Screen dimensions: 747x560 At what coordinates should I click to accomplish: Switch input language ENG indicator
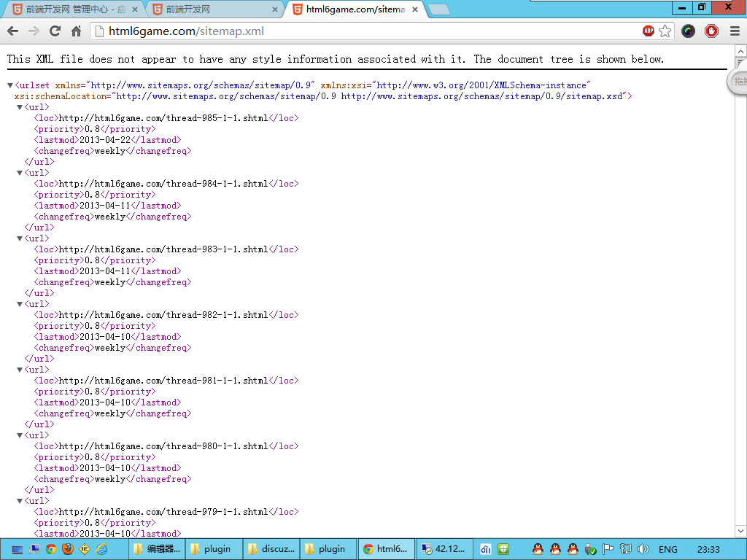668,550
